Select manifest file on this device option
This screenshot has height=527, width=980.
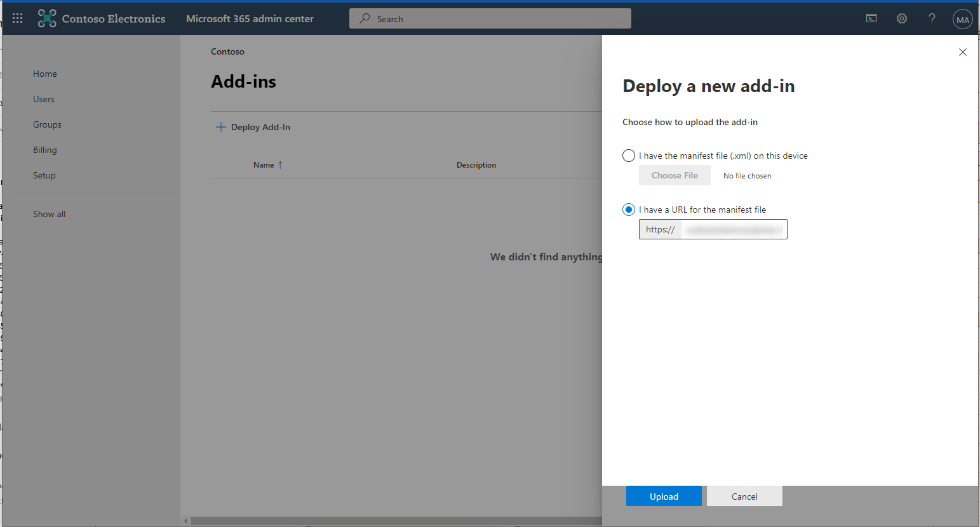629,156
